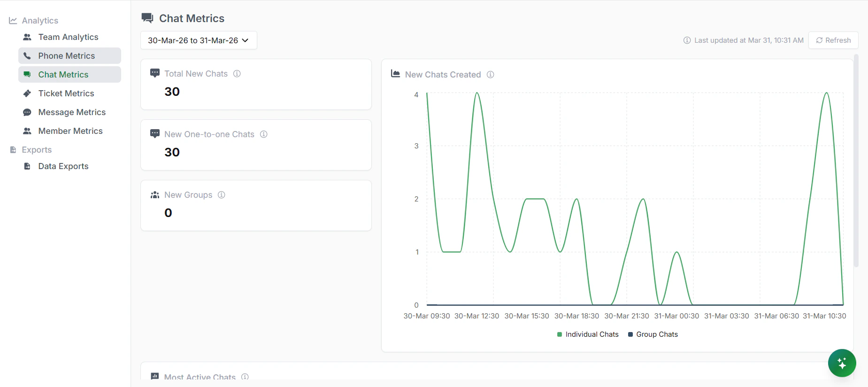This screenshot has height=387, width=868.
Task: Click the dark Group Chats color swatch
Action: [630, 334]
